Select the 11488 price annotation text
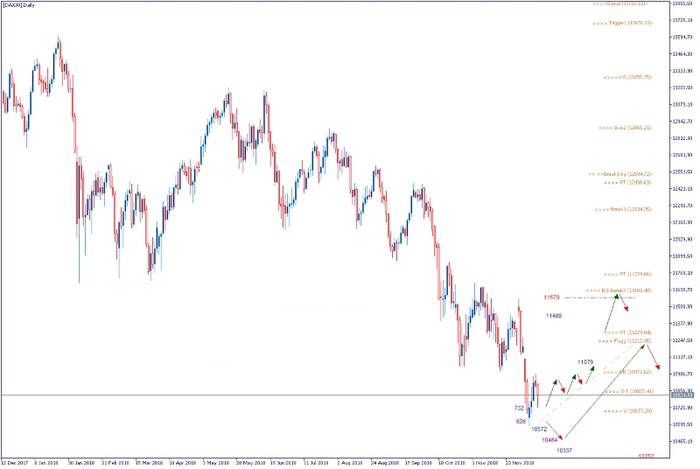 [x=554, y=315]
